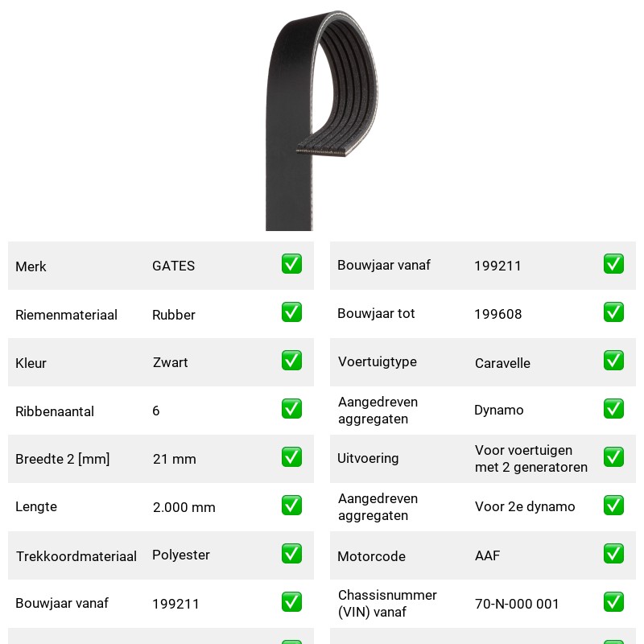Click the checkmark beside Motorcode AAF
Screen dimensions: 644x644
coord(613,554)
